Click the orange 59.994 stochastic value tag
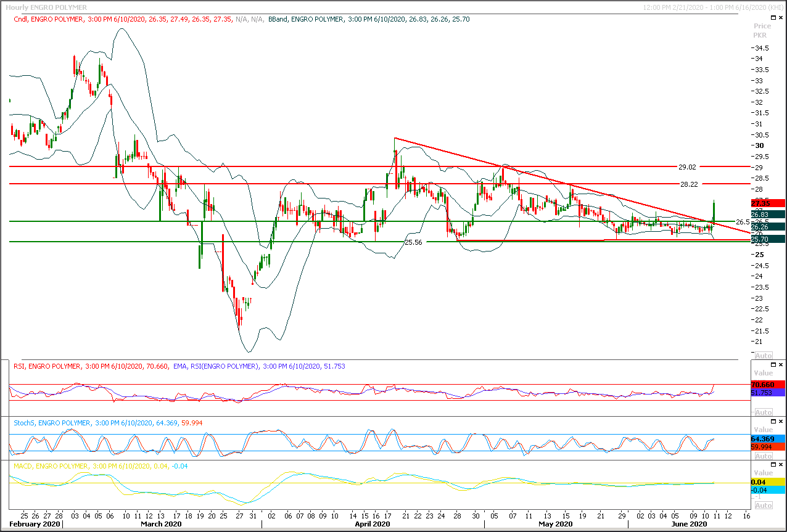 coord(767,446)
